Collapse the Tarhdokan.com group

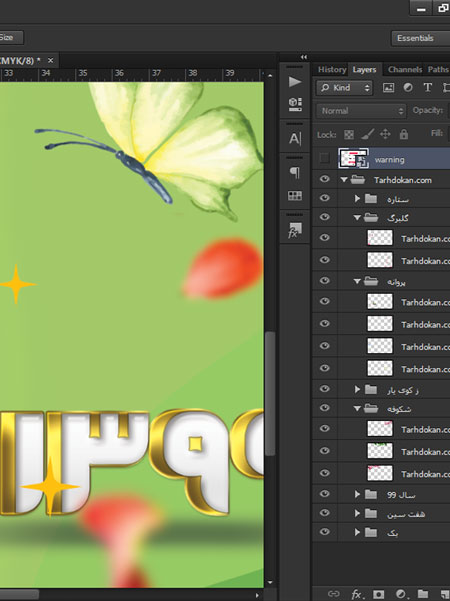[344, 179]
